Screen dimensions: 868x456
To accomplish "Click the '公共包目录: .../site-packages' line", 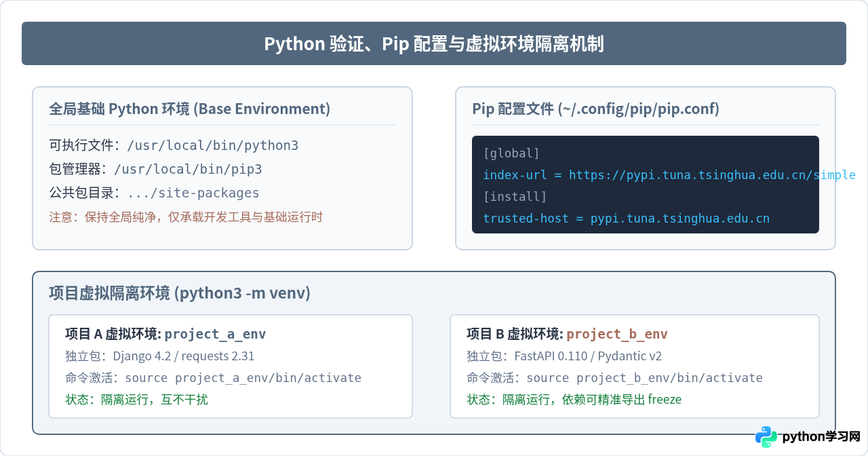I will [154, 193].
